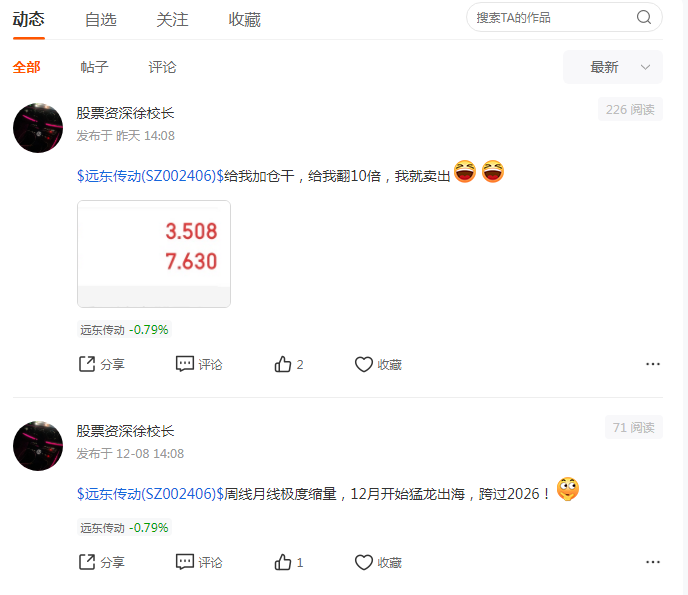
Task: Share the 12-08 post
Action: pyautogui.click(x=102, y=562)
